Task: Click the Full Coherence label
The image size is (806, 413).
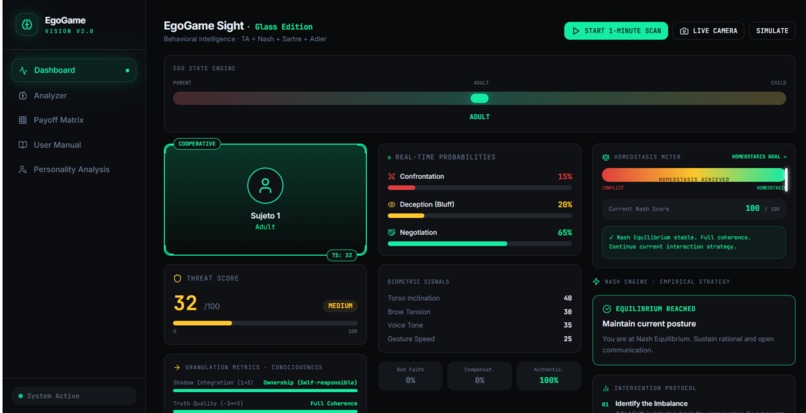Action: (334, 403)
